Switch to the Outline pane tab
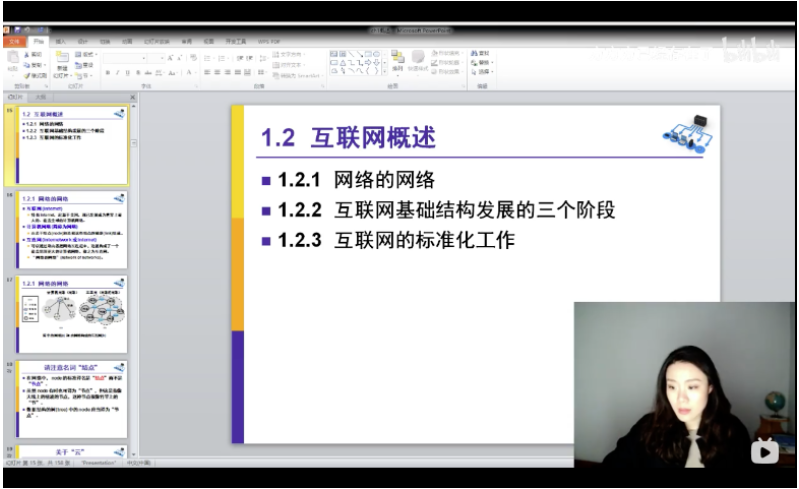 pyautogui.click(x=41, y=97)
